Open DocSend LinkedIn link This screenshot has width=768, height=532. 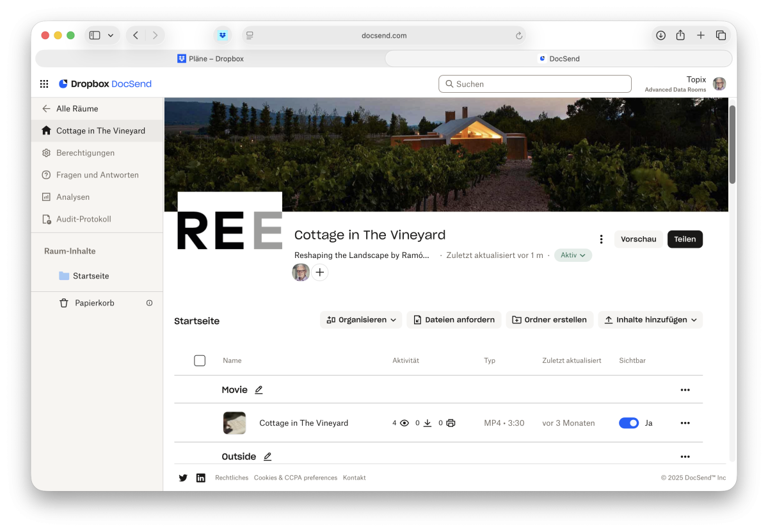(x=201, y=478)
